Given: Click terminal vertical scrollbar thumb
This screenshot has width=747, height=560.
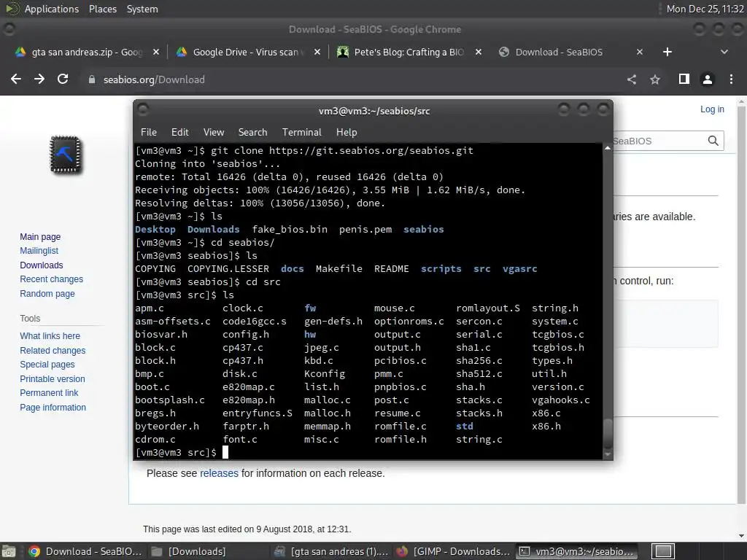Looking at the screenshot, I should point(608,433).
